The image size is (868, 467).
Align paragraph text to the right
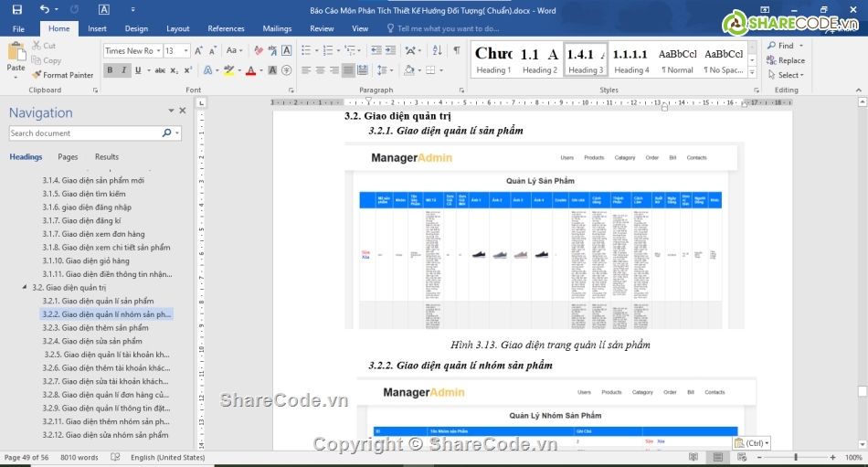[x=333, y=70]
